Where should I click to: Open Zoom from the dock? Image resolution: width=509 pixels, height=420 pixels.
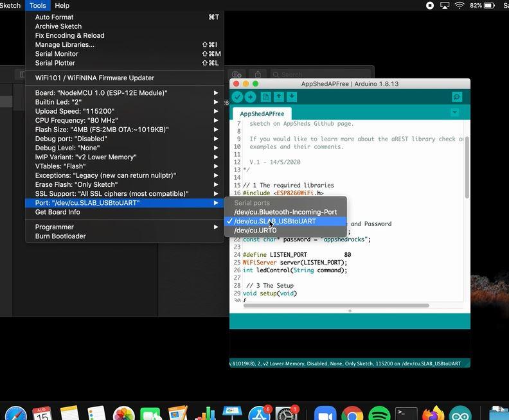tap(325, 413)
